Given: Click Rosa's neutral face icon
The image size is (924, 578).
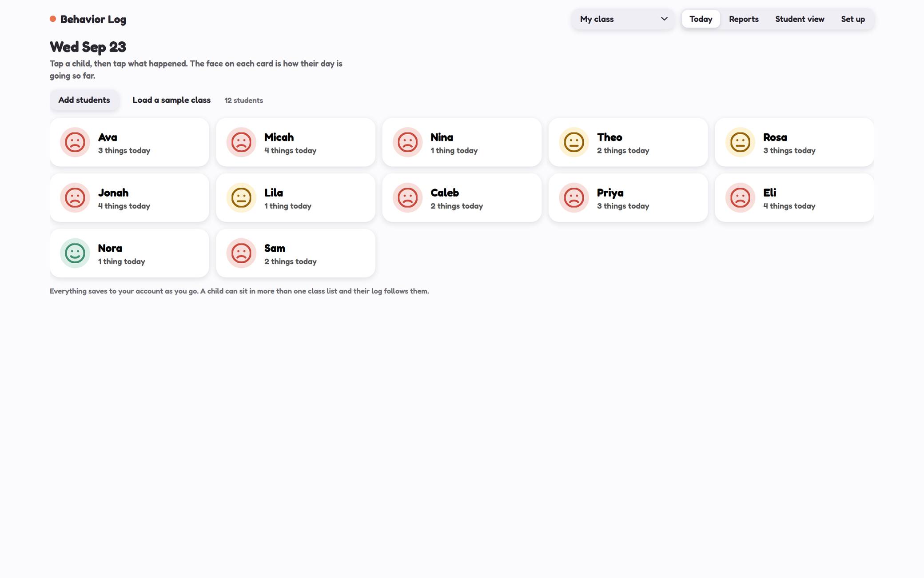Looking at the screenshot, I should click(x=740, y=142).
